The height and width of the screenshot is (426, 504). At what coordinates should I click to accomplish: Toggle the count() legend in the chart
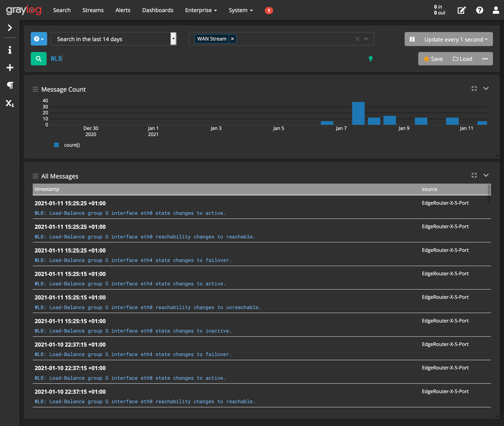pyautogui.click(x=66, y=145)
